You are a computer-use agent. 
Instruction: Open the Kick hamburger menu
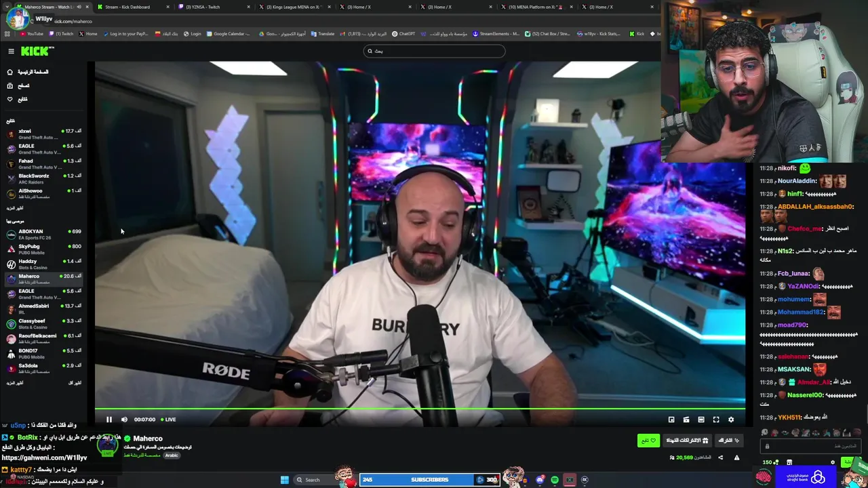(x=11, y=51)
